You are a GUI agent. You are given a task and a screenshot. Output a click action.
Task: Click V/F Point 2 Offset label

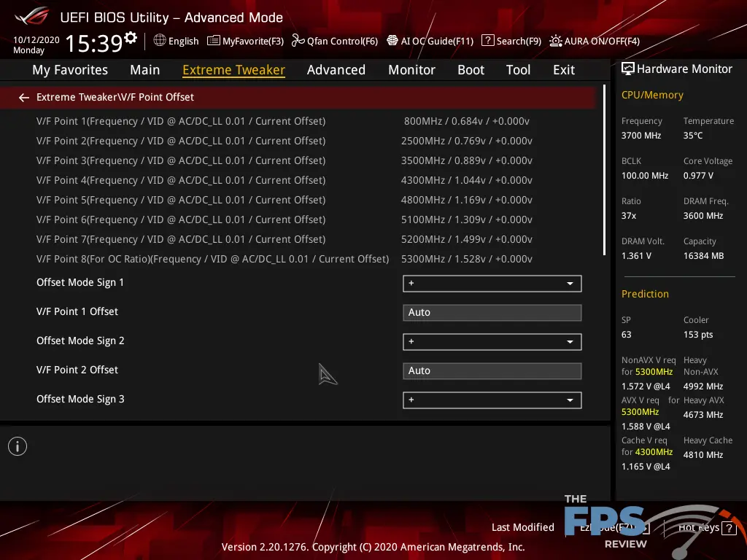(x=77, y=370)
